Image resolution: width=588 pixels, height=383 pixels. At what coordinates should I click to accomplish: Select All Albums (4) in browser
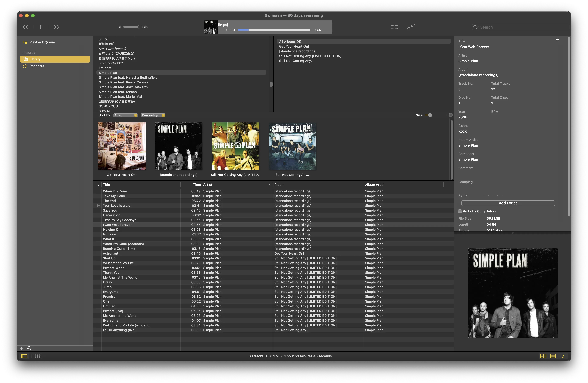(x=364, y=42)
